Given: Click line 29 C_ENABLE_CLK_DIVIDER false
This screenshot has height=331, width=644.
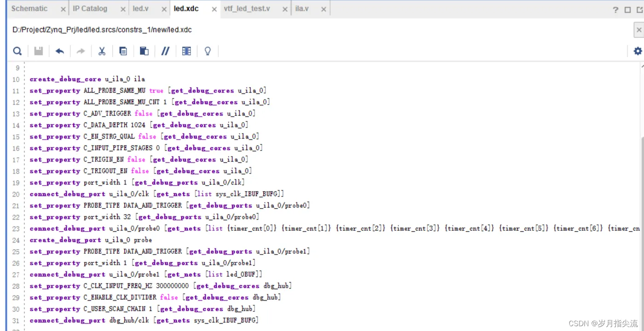Looking at the screenshot, I should click(x=155, y=298).
